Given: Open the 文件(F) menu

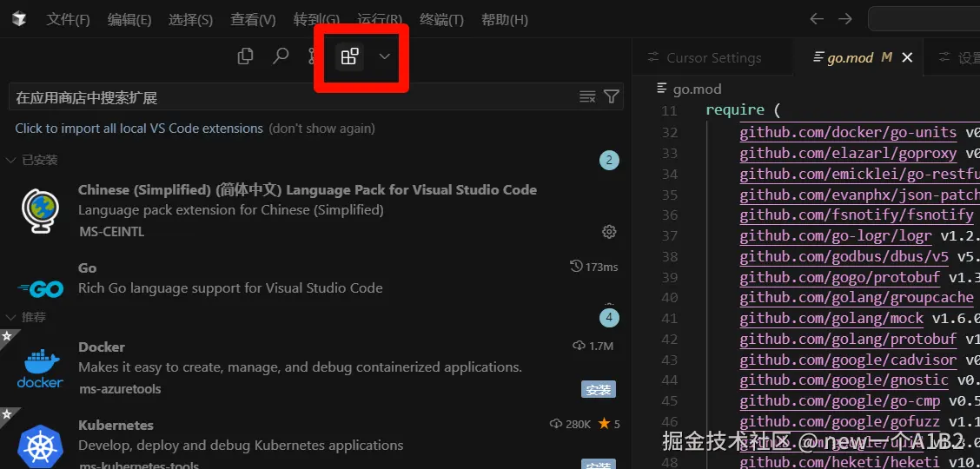Looking at the screenshot, I should (68, 20).
